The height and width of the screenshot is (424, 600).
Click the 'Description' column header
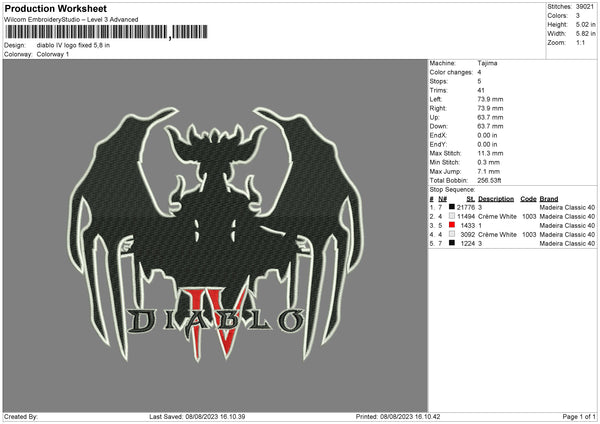pyautogui.click(x=496, y=199)
